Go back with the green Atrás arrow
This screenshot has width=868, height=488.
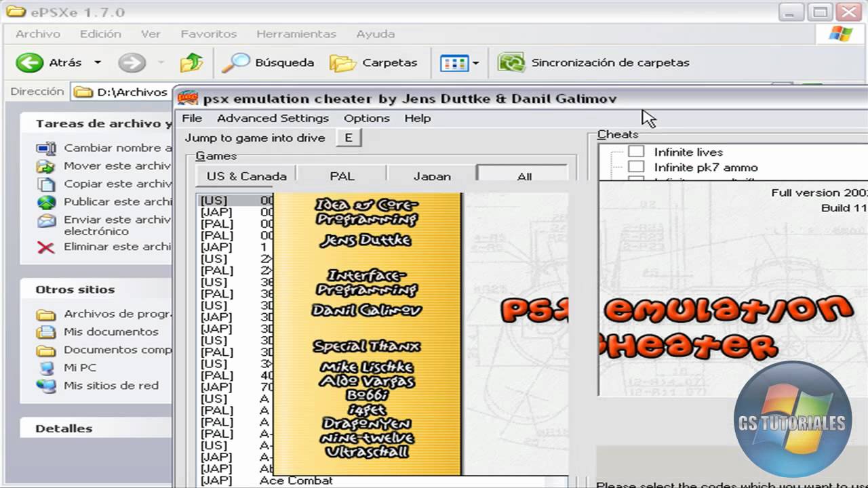click(x=29, y=63)
